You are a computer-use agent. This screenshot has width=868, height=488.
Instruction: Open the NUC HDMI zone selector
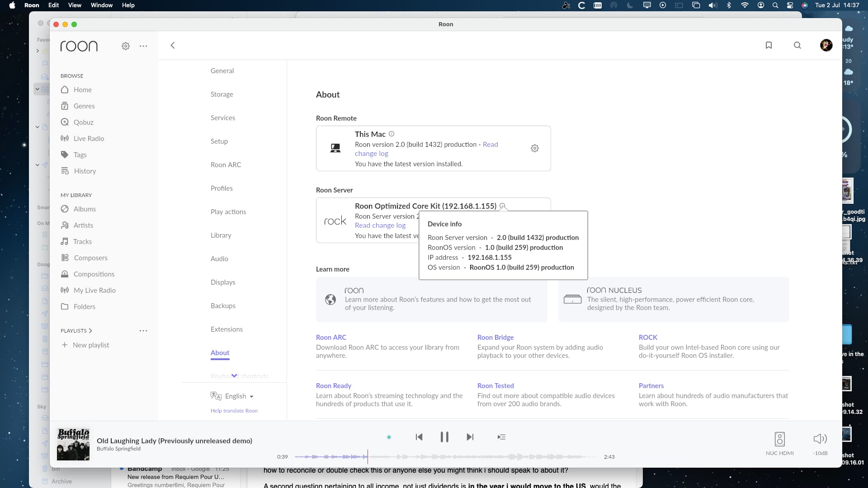[780, 443]
